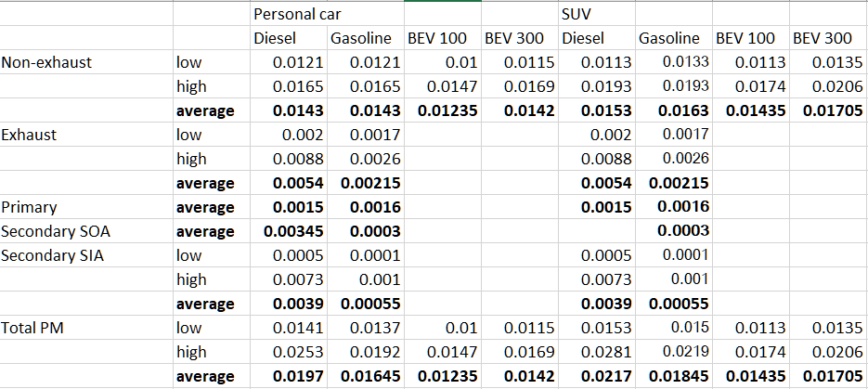Select Non-exhaust low value 0.0133 for SUV Gasoline

click(685, 62)
